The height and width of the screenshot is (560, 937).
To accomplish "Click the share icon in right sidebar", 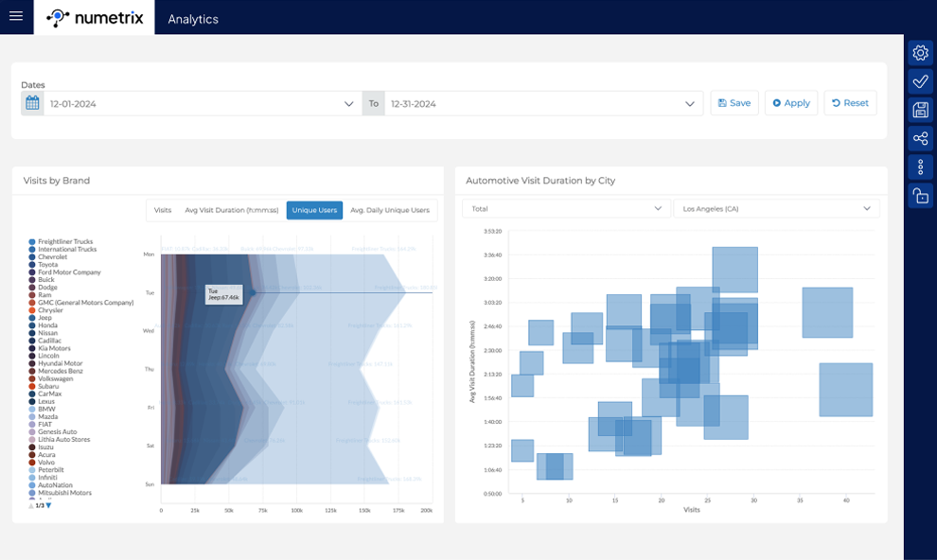I will (920, 138).
